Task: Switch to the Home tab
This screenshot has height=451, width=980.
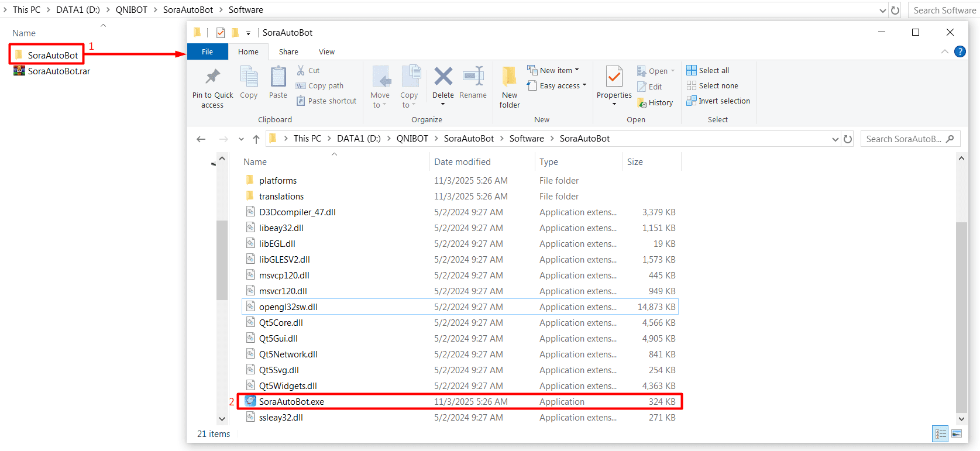Action: tap(248, 51)
